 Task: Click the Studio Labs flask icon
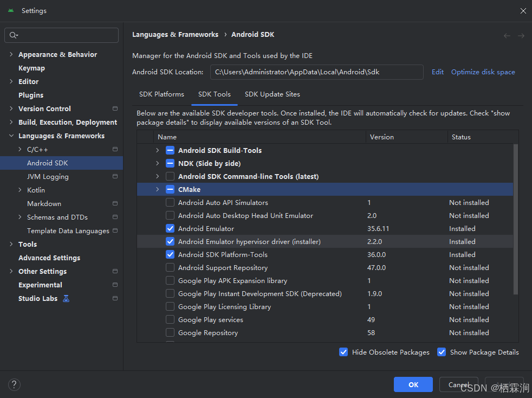point(66,298)
